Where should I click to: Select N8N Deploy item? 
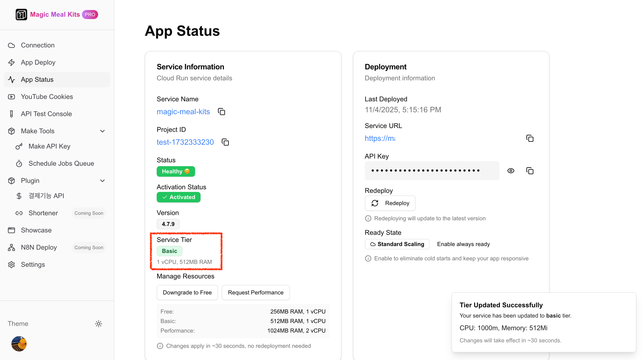(x=57, y=247)
